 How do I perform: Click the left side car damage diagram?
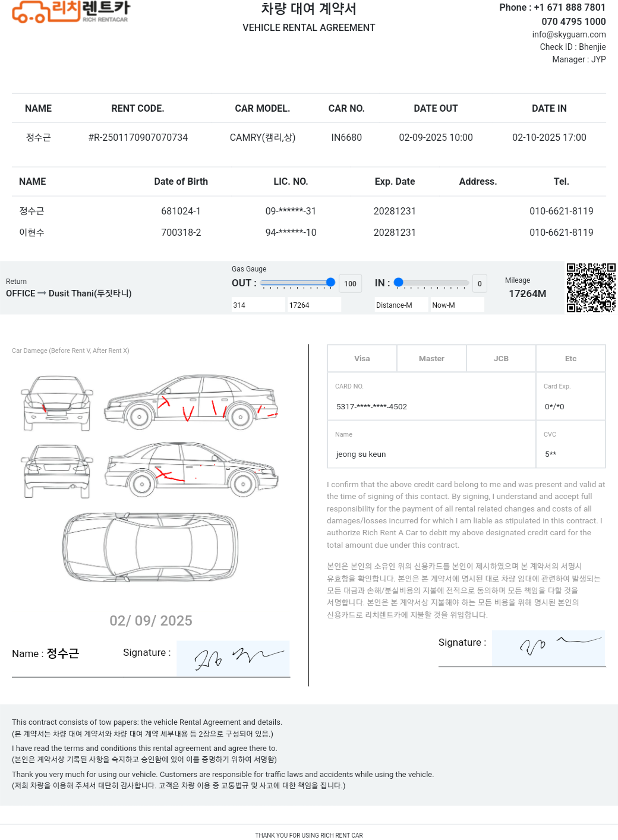pyautogui.click(x=191, y=402)
